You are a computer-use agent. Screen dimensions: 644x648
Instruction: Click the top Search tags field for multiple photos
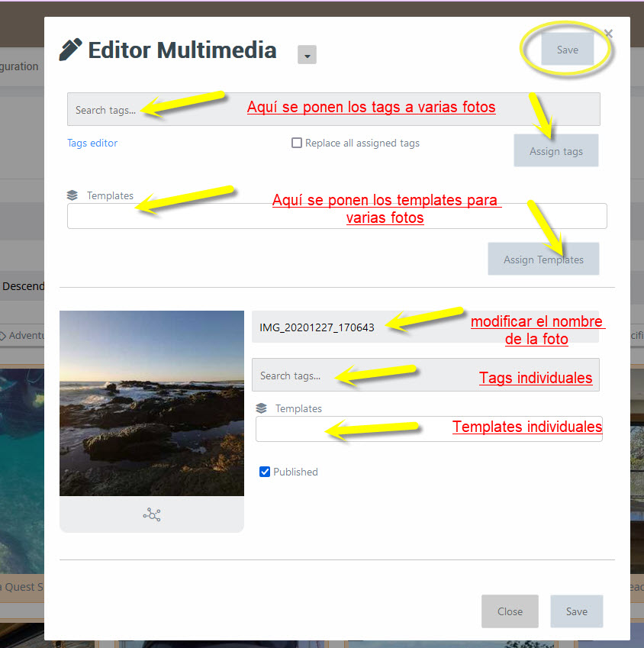point(107,110)
